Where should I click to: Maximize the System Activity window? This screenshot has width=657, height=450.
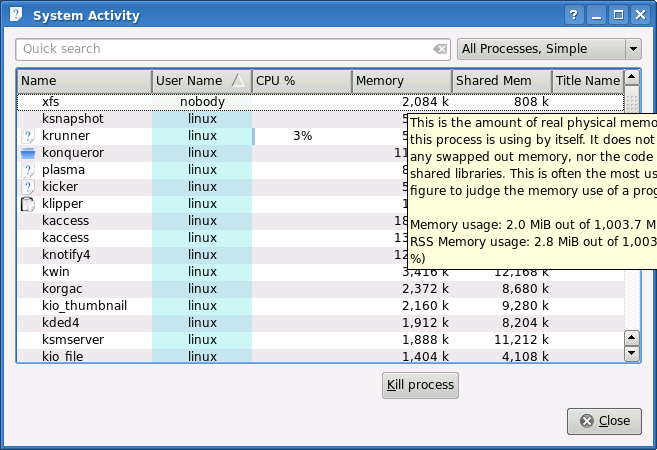[x=618, y=16]
